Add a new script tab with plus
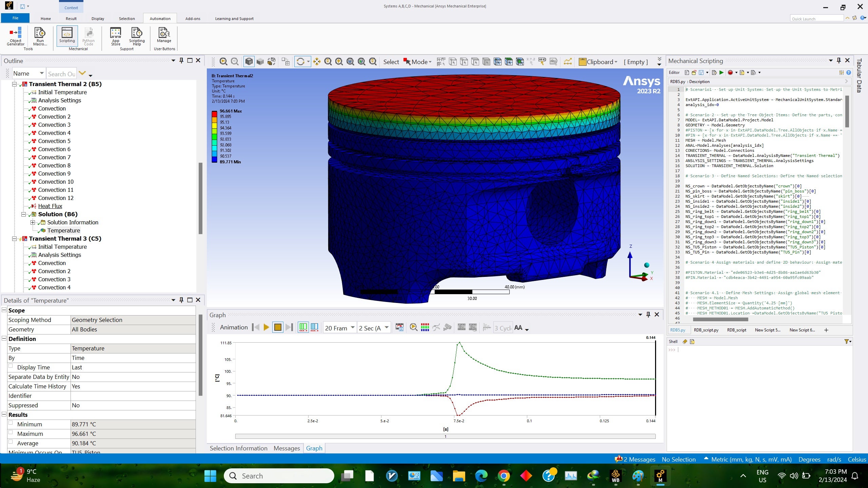The width and height of the screenshot is (868, 488). [x=826, y=330]
